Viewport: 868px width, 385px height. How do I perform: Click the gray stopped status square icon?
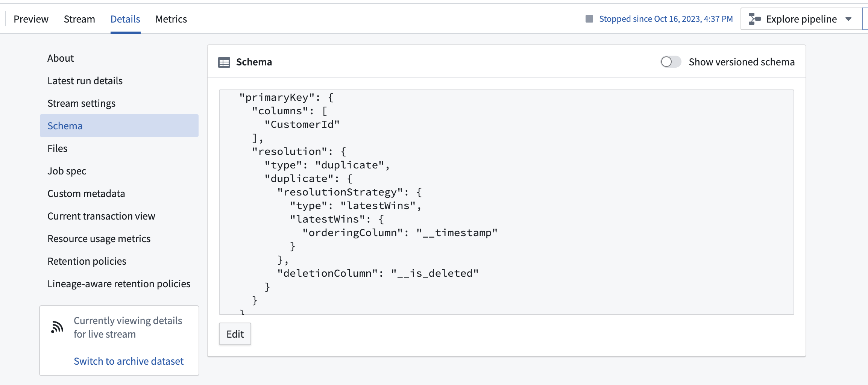(x=589, y=19)
